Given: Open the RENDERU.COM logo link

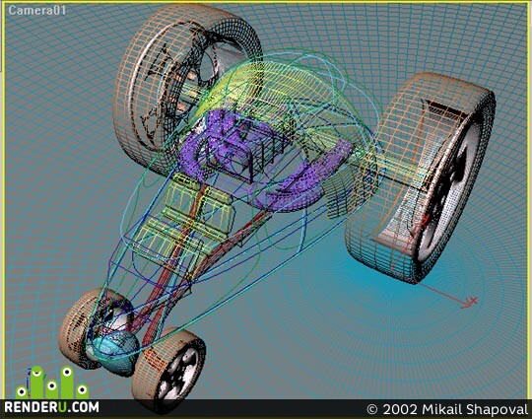Looking at the screenshot, I should click(x=51, y=407).
